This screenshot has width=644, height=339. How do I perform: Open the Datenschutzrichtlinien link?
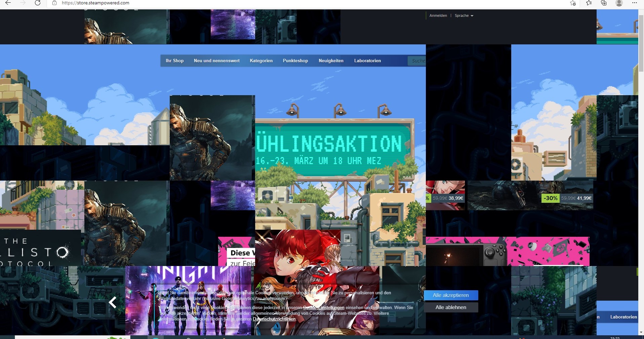click(274, 319)
